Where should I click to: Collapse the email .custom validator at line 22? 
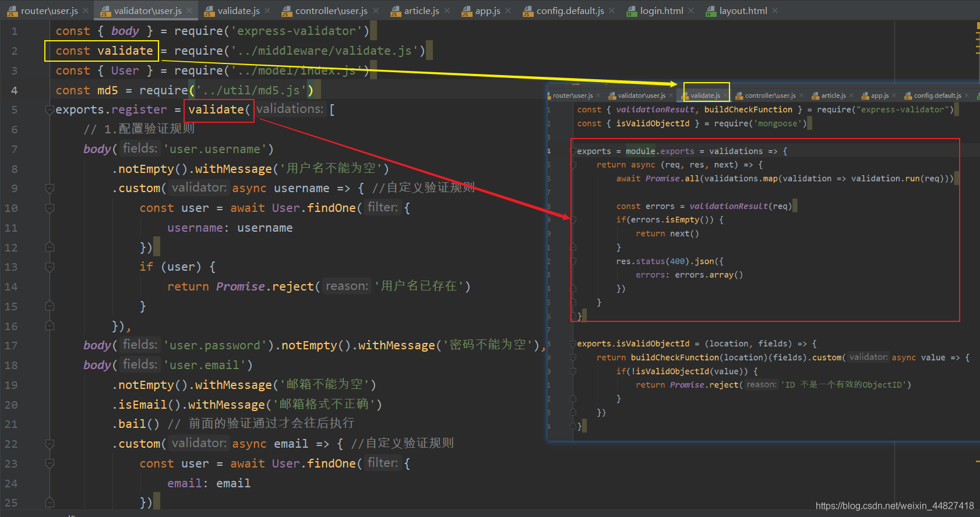click(x=50, y=444)
